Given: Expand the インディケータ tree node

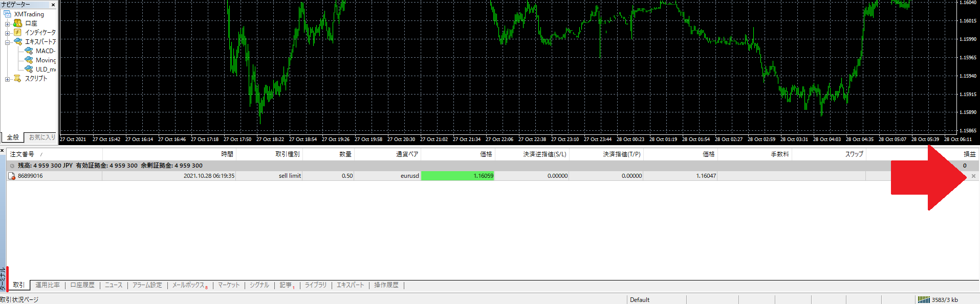Looking at the screenshot, I should pyautogui.click(x=7, y=33).
